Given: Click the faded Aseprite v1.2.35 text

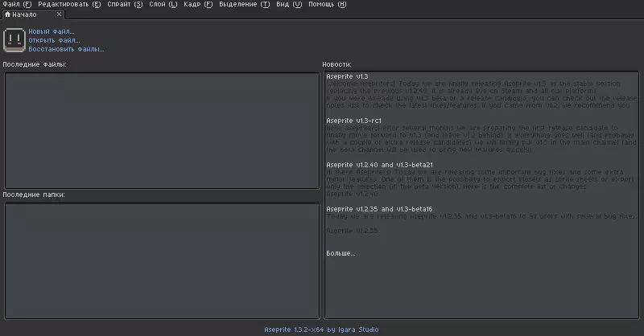Looking at the screenshot, I should coord(352,231).
